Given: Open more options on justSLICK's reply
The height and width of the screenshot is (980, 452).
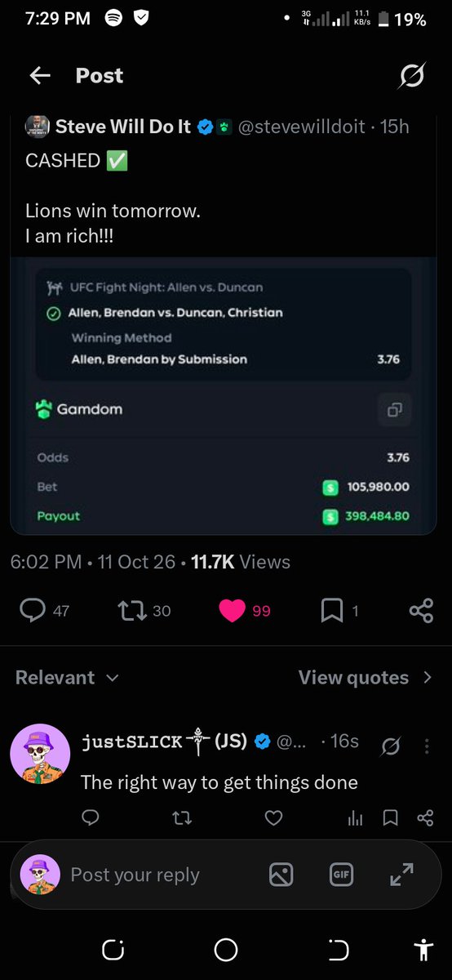Looking at the screenshot, I should click(426, 746).
